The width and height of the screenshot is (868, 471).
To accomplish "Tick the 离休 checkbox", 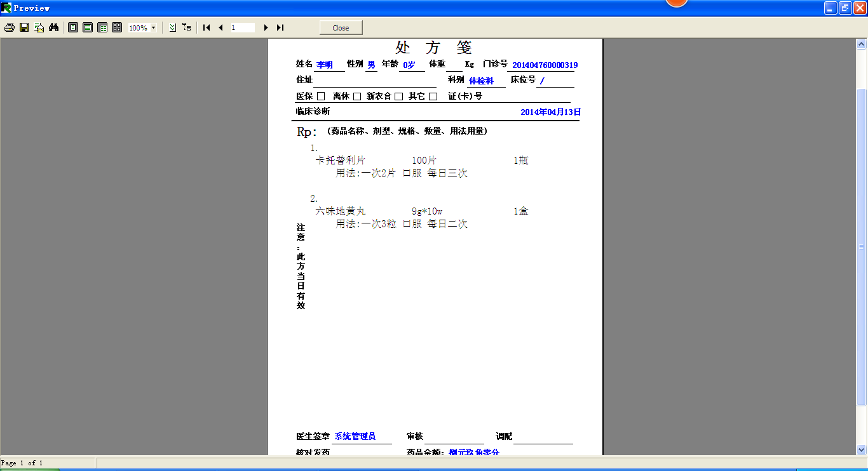I will point(357,96).
